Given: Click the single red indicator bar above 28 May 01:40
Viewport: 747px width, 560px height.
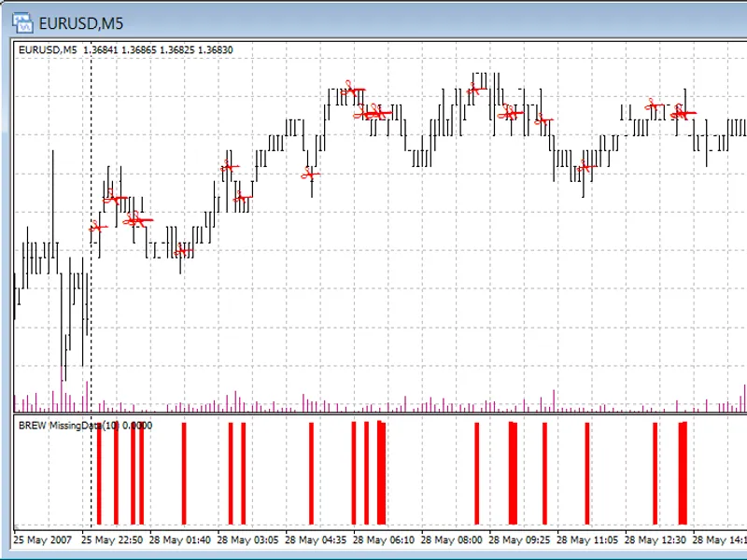Looking at the screenshot, I should [x=184, y=473].
